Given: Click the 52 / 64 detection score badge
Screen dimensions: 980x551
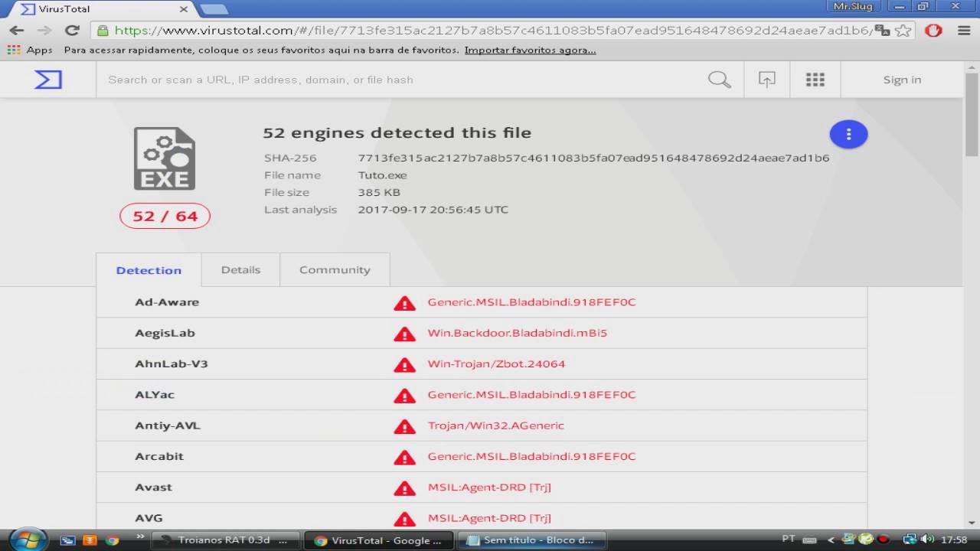Looking at the screenshot, I should tap(165, 216).
